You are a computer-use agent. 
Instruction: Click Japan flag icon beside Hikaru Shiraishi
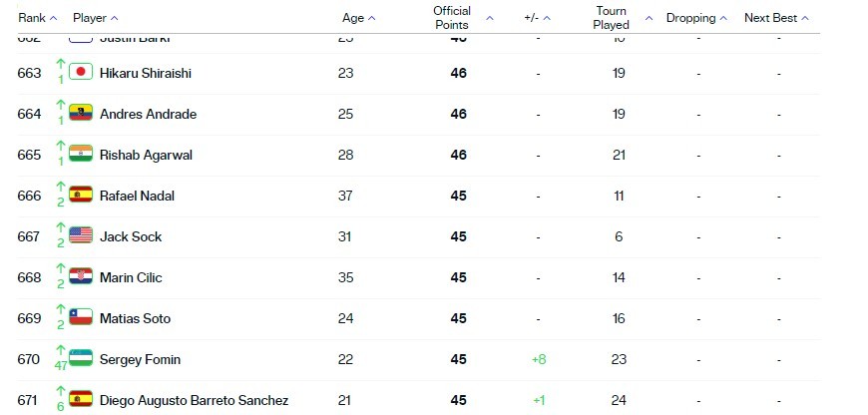click(x=81, y=72)
